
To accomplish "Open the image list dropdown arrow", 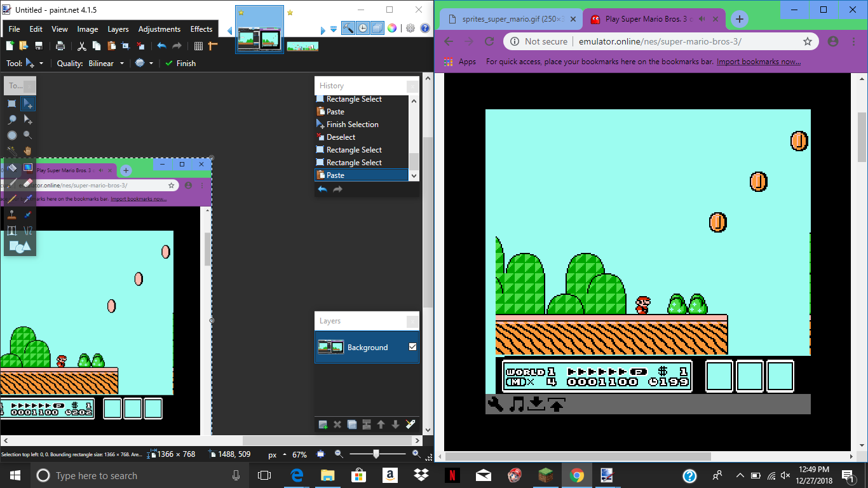I will [x=333, y=29].
